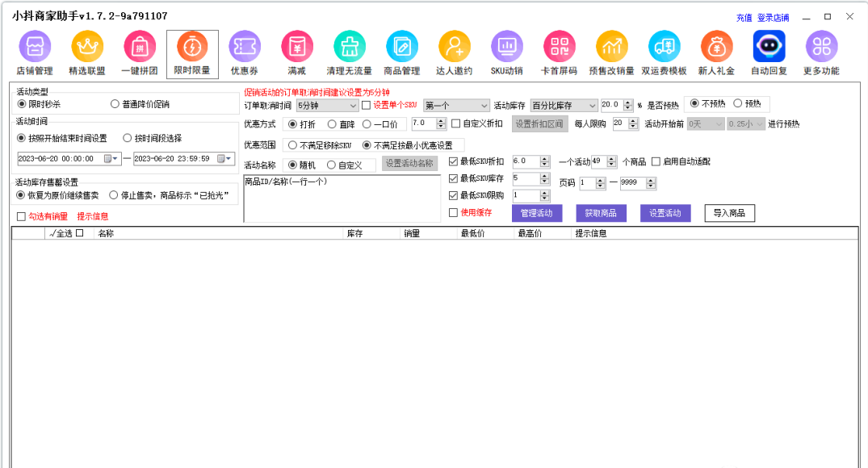The image size is (868, 468).
Task: Increase the 每人限购 20 stepper
Action: (x=633, y=121)
